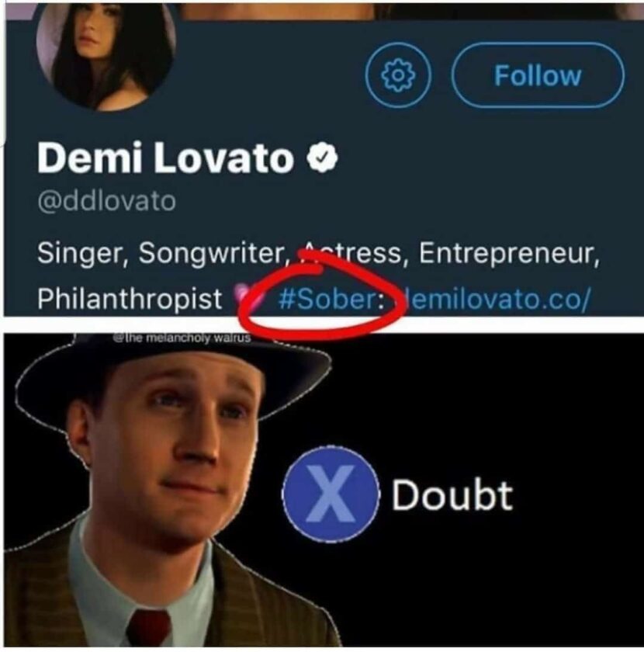Open the #Sober hashtag link
Screen dimensions: 644x652
326,295
